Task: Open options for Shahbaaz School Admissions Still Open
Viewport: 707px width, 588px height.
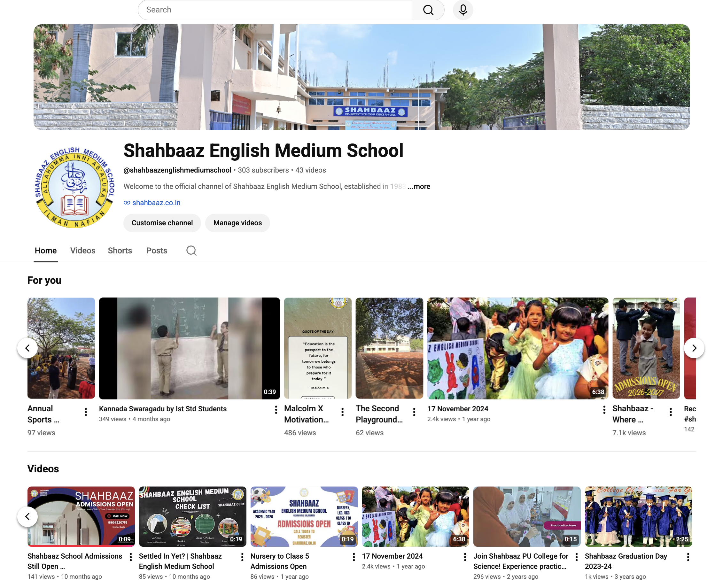Action: point(131,557)
